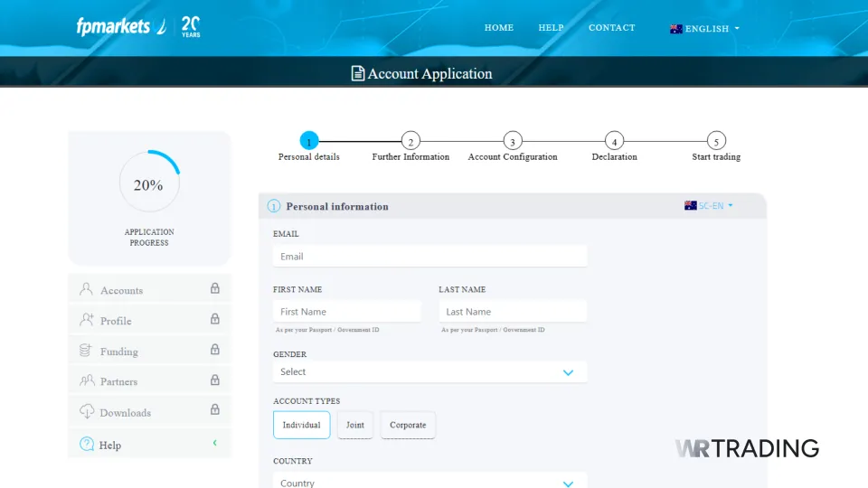Click the First Name input field

coord(347,312)
